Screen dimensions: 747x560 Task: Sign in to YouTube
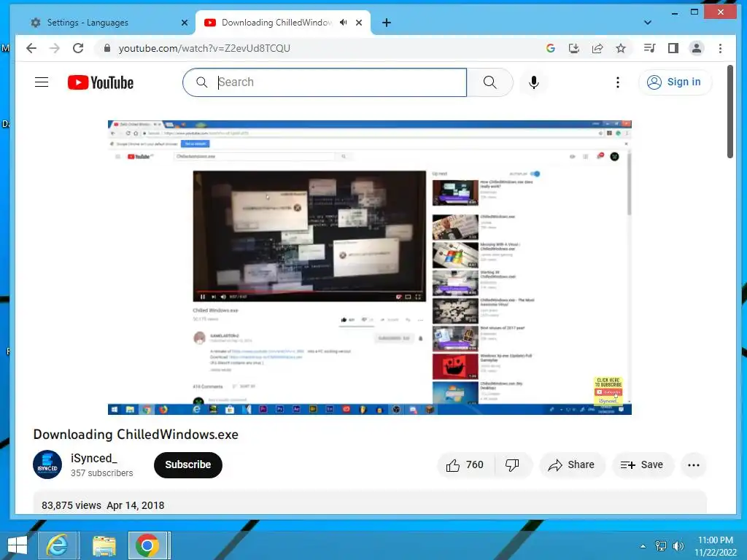tap(675, 82)
